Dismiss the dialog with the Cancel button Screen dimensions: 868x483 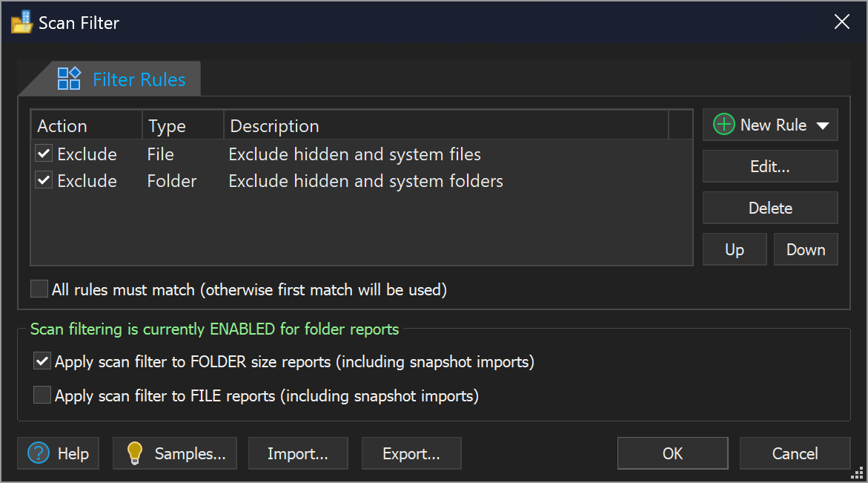point(795,453)
